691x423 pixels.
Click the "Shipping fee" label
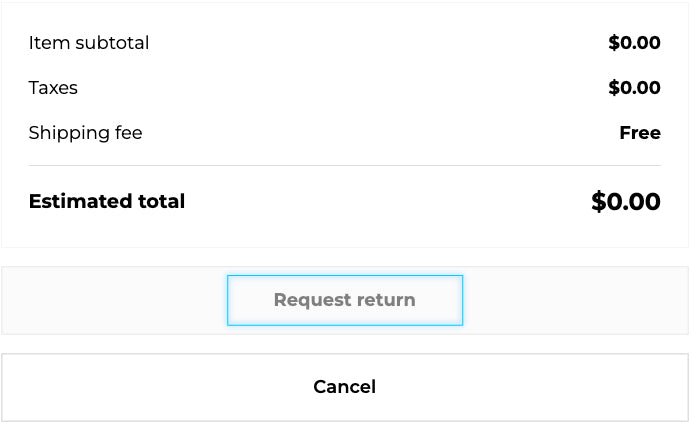click(85, 133)
